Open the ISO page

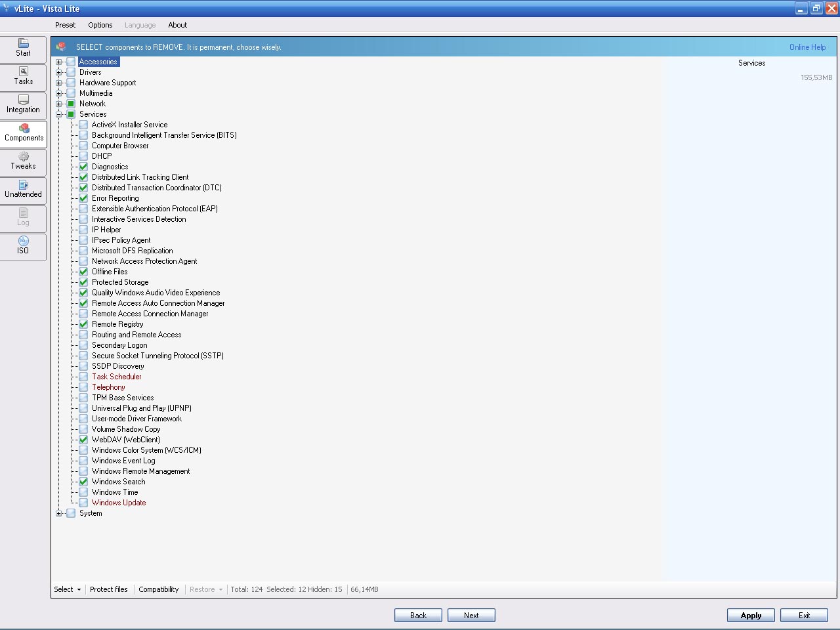click(23, 247)
